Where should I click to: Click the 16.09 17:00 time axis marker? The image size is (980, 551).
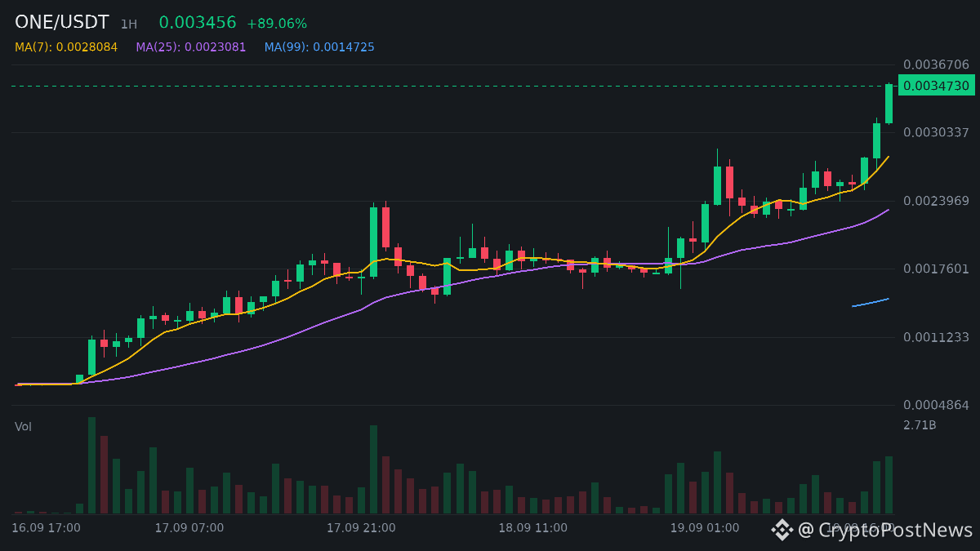tap(46, 528)
